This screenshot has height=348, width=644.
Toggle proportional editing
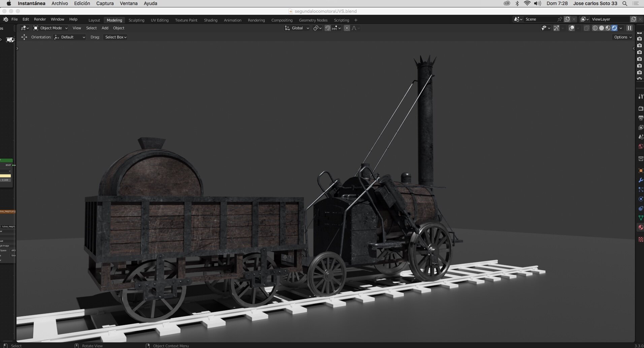point(347,28)
